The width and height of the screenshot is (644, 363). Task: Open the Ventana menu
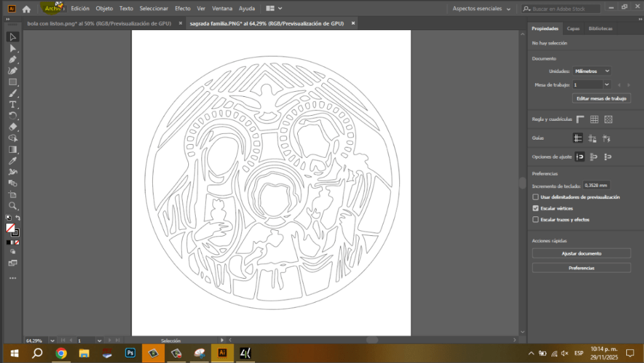pyautogui.click(x=222, y=8)
